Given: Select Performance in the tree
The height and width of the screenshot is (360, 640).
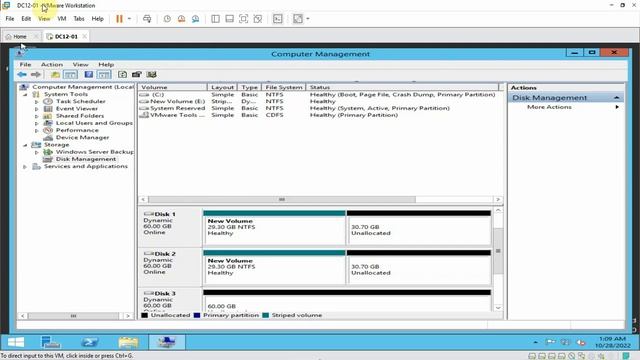Looking at the screenshot, I should (x=77, y=130).
